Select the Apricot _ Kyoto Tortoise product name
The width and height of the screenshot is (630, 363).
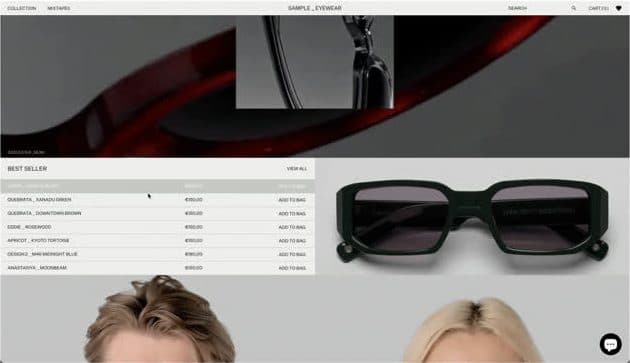[x=38, y=240]
